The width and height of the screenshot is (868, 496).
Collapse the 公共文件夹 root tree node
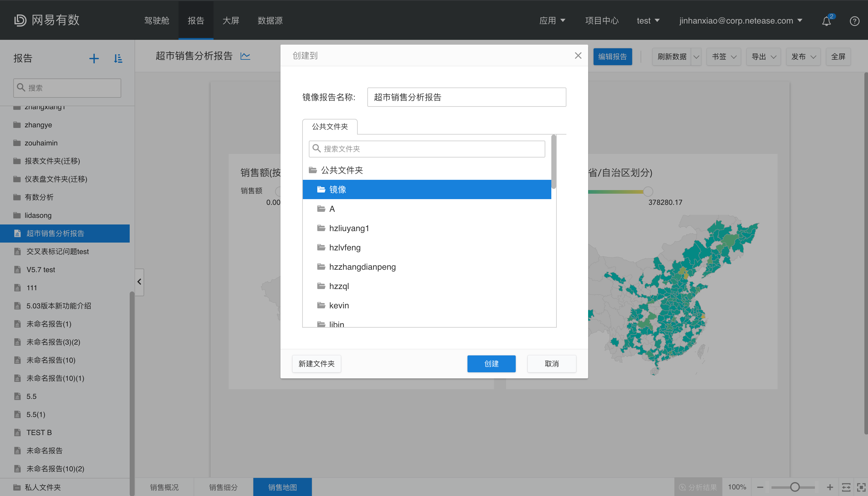(x=312, y=170)
